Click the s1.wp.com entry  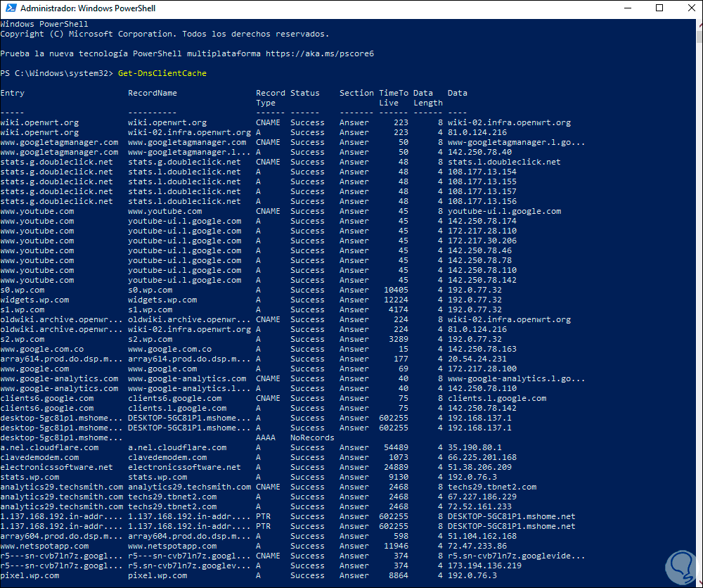[x=22, y=310]
